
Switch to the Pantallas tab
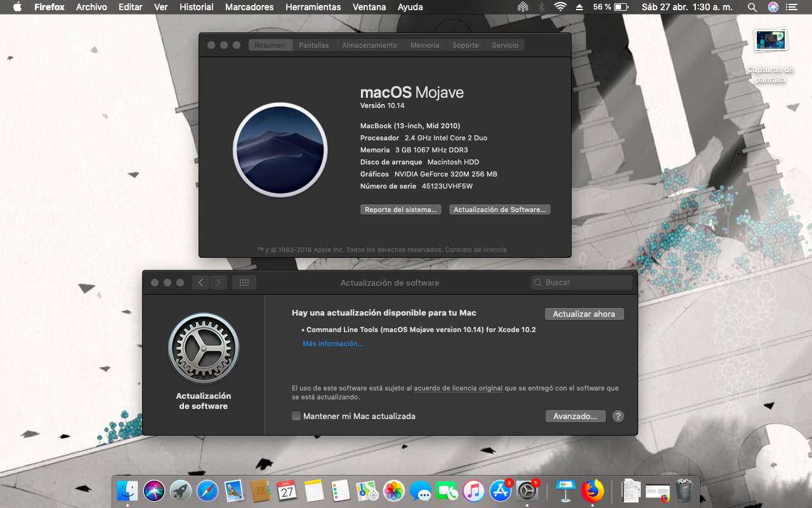tap(314, 45)
